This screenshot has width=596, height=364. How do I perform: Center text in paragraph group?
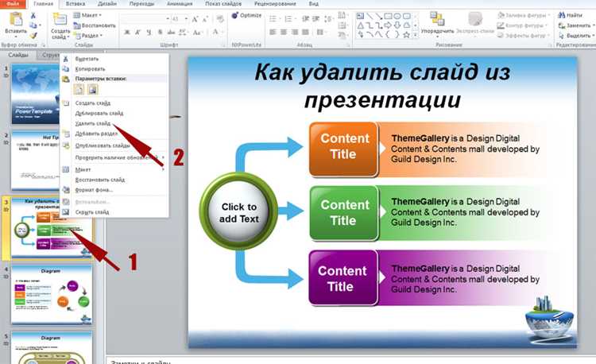284,33
